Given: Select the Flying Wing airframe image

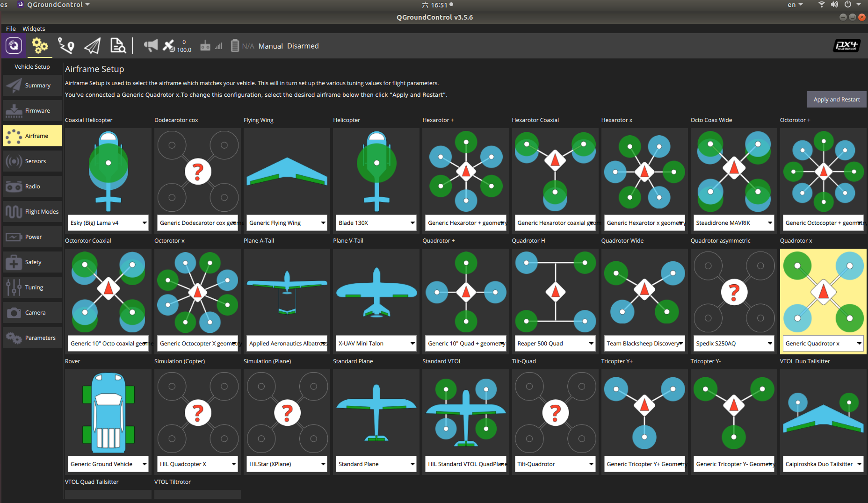Looking at the screenshot, I should (x=287, y=171).
